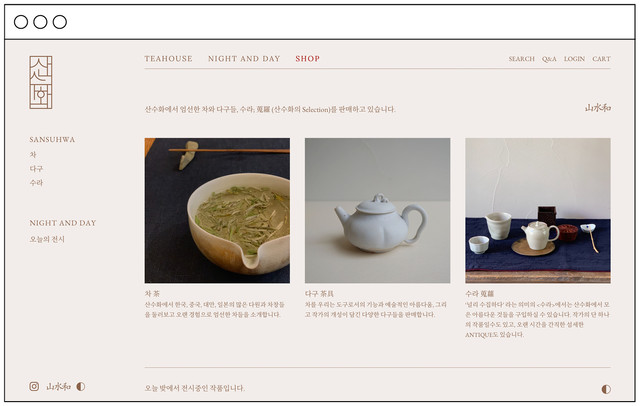Open the white teapot product image
The image size is (640, 406).
click(x=378, y=211)
